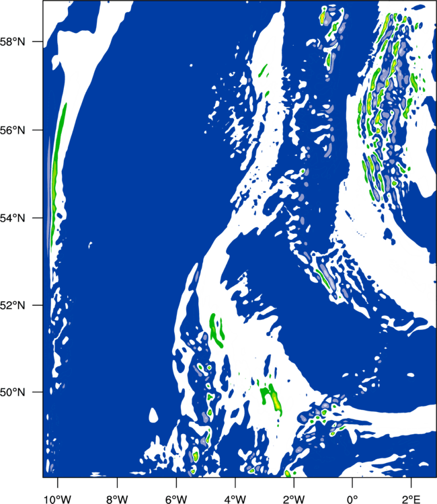Click the 50°N latitude label

(x=12, y=392)
